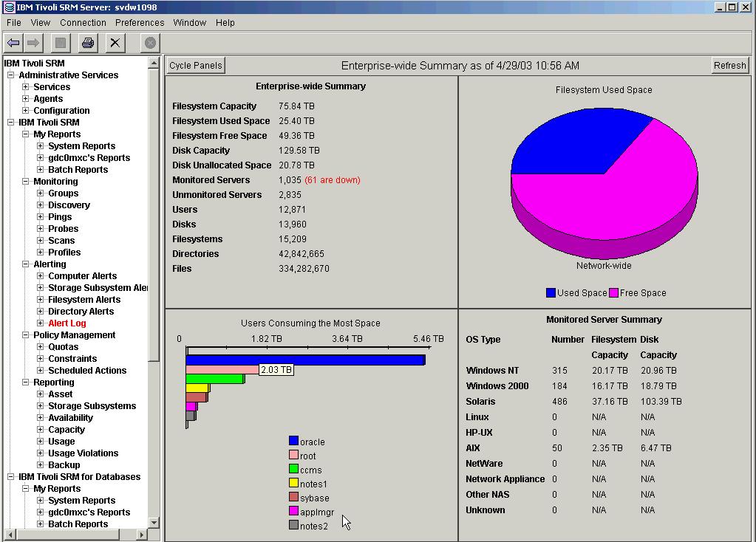
Task: Click the Files count 334,282,670
Action: (x=304, y=269)
